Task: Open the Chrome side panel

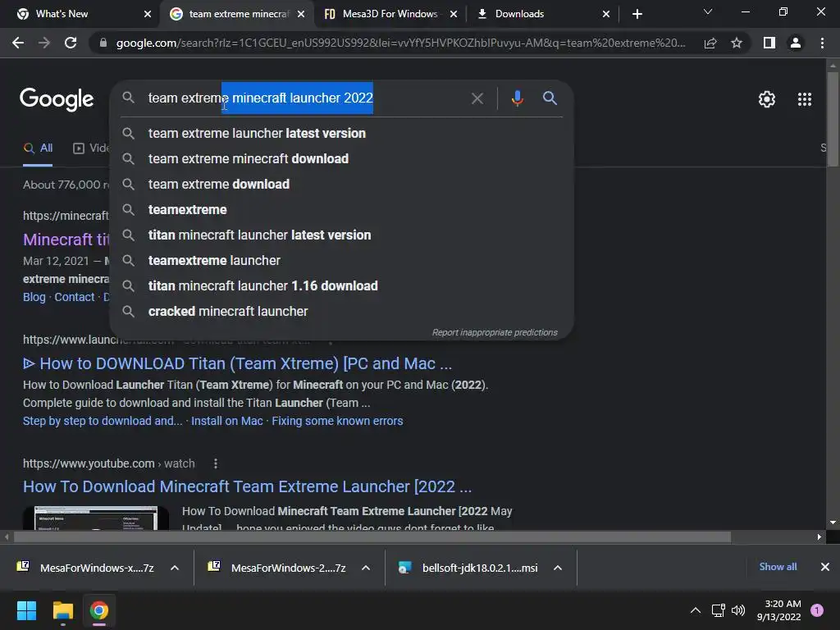Action: coord(769,43)
